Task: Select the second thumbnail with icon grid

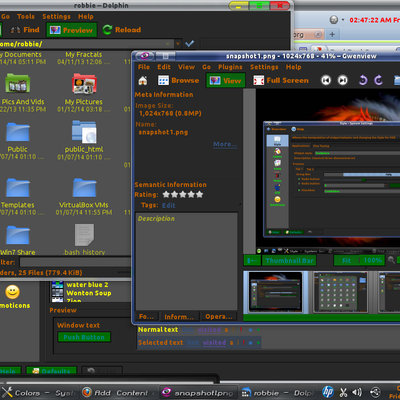Action: point(340,292)
